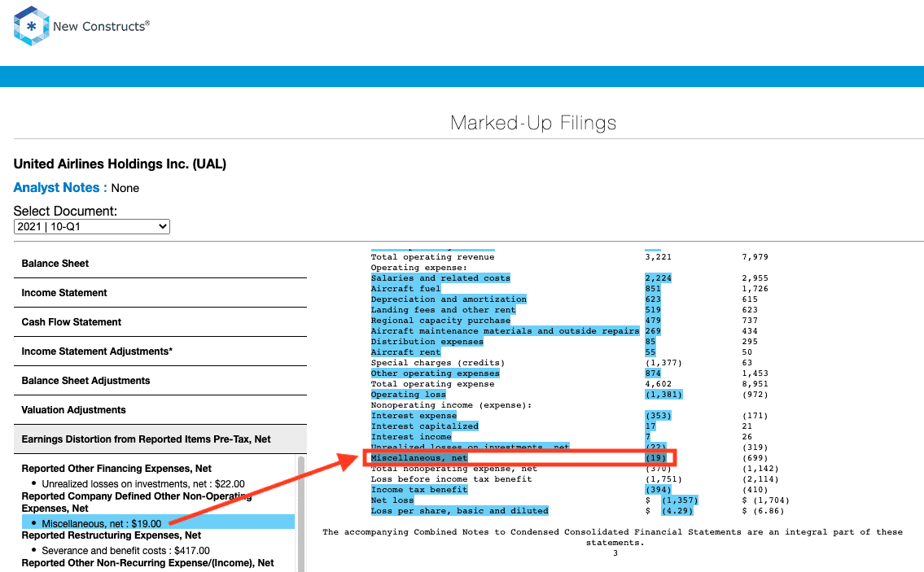Image resolution: width=924 pixels, height=572 pixels.
Task: Click the highlighted (4.29) loss per share value
Action: pyautogui.click(x=677, y=511)
